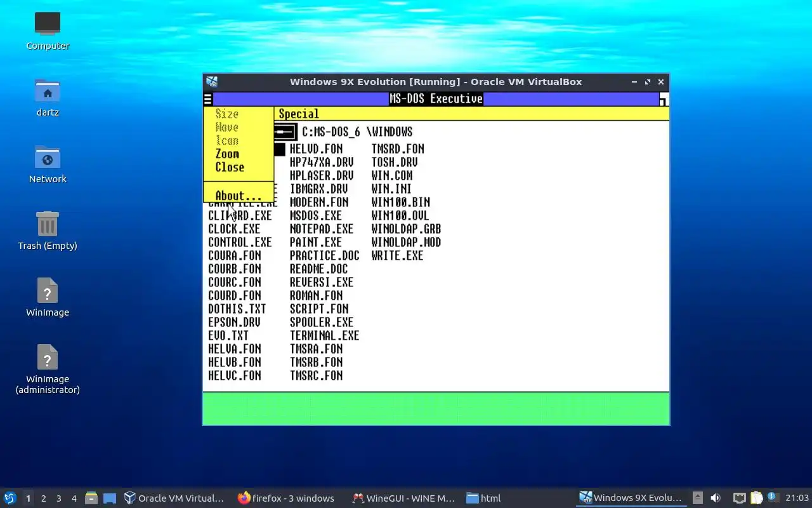Click firefox - 3 windows taskbar button
The height and width of the screenshot is (508, 812).
285,498
